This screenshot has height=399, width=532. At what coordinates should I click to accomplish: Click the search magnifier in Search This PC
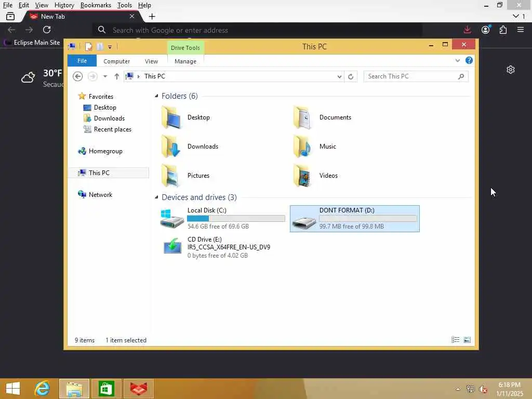[461, 76]
